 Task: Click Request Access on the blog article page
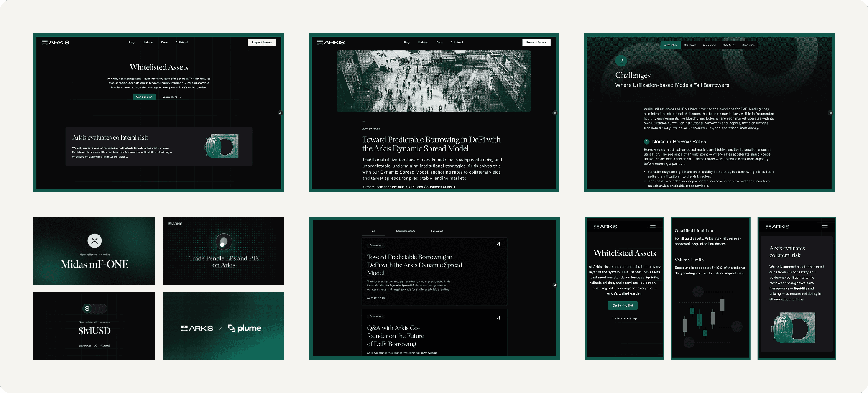pyautogui.click(x=536, y=42)
